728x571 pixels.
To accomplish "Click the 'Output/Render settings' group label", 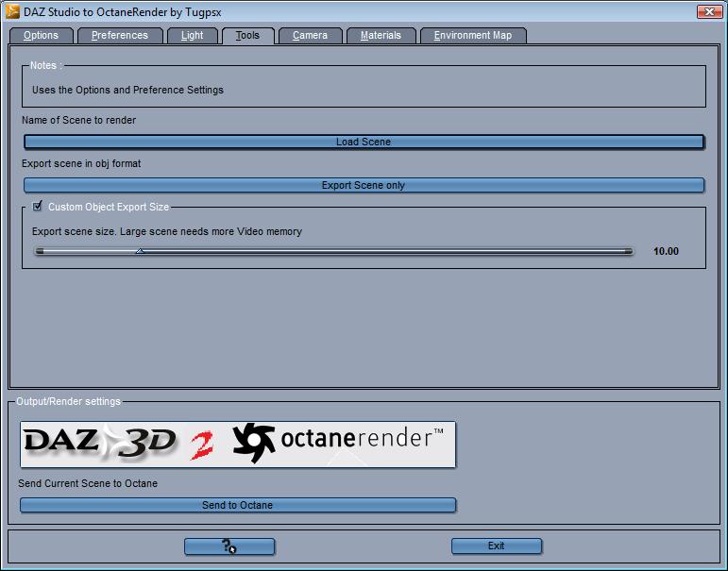I will (68, 401).
